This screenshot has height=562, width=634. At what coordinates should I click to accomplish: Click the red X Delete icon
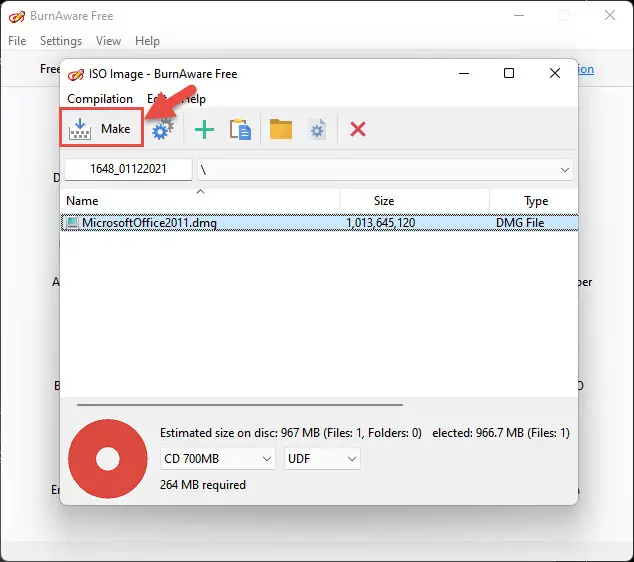(x=358, y=130)
